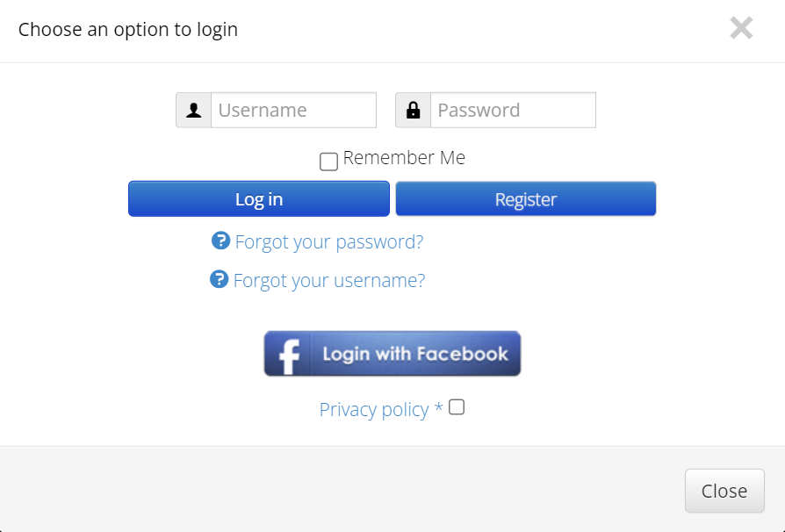Image resolution: width=785 pixels, height=532 pixels.
Task: Open the Privacy policy link
Action: pos(375,409)
